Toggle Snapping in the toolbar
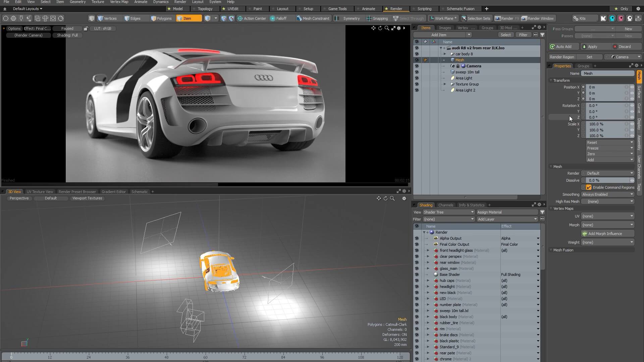The height and width of the screenshot is (362, 644). pyautogui.click(x=377, y=18)
